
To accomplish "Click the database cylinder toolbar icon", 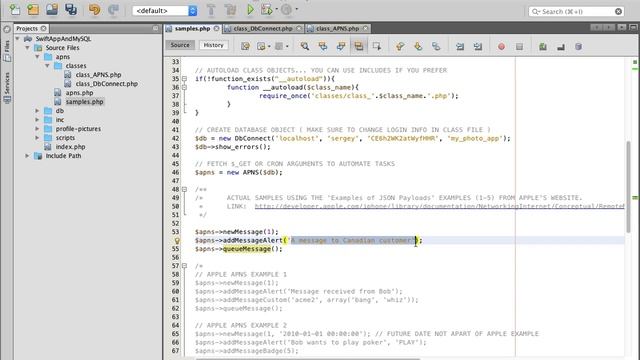I will [x=578, y=47].
